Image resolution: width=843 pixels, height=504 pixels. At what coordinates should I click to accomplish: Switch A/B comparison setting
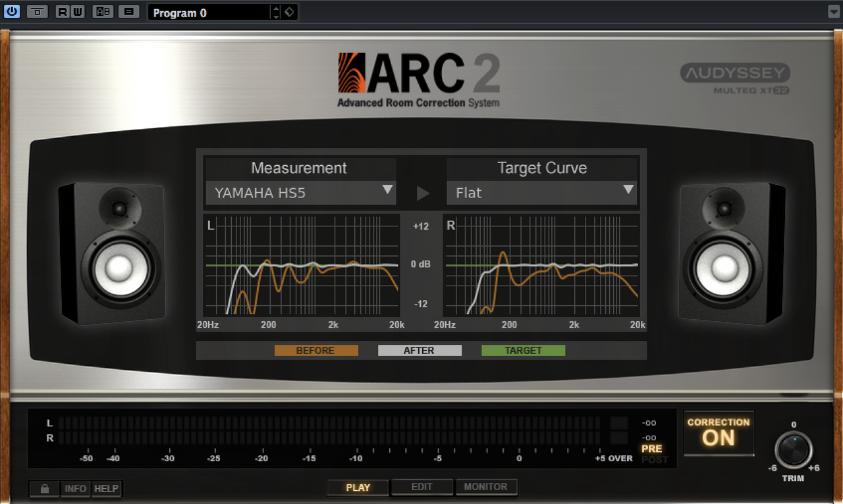click(x=103, y=12)
